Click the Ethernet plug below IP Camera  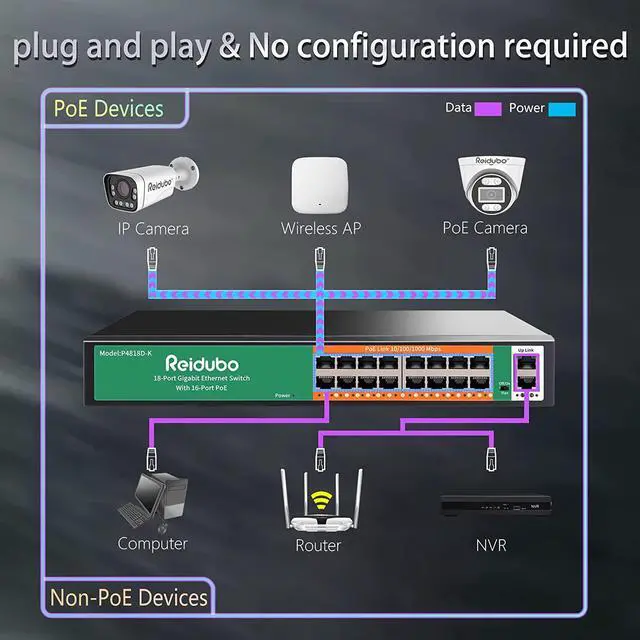153,258
